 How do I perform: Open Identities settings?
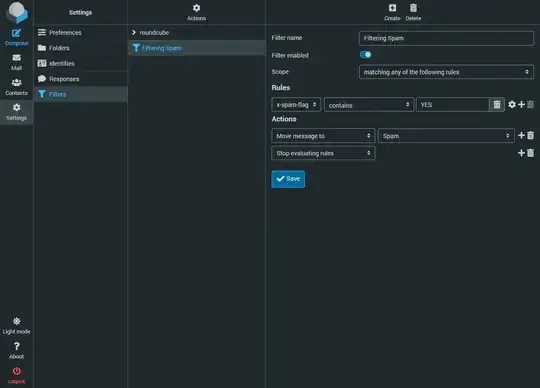coord(81,63)
